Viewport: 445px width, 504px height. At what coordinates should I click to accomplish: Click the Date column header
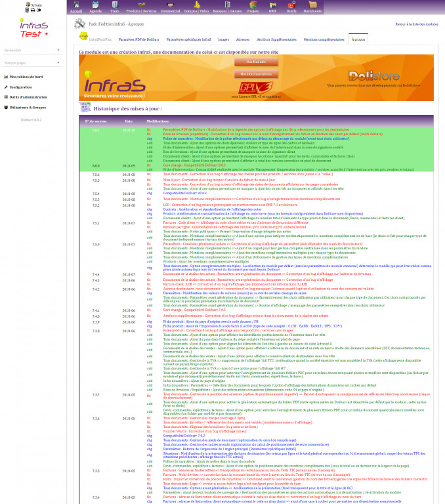tap(129, 121)
